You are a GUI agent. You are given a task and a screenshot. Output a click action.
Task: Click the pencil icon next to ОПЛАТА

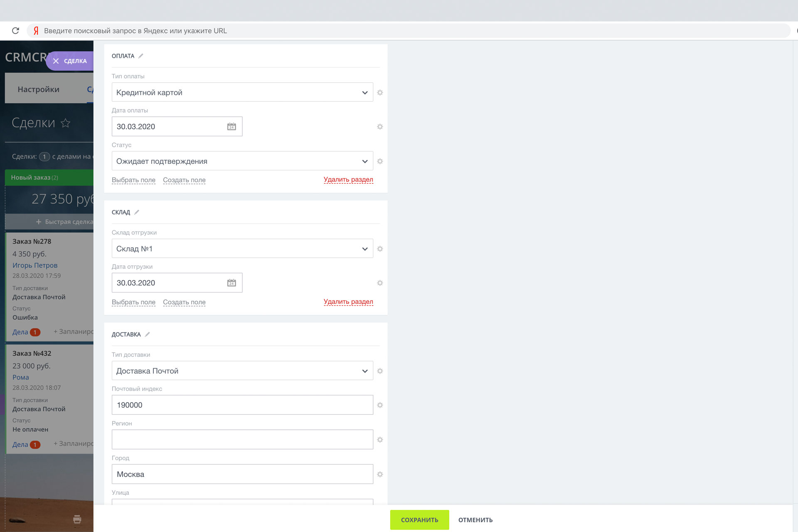click(141, 56)
